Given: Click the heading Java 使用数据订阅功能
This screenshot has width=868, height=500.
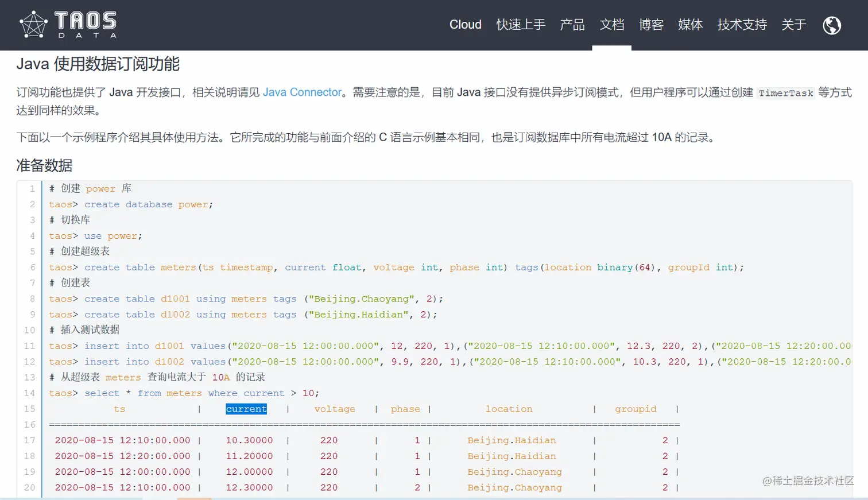Looking at the screenshot, I should [98, 64].
